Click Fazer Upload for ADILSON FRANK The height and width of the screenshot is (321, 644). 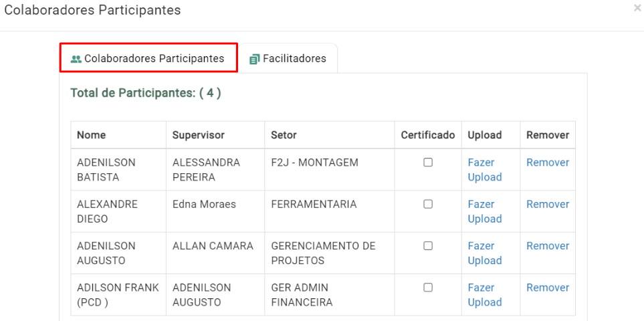click(x=485, y=295)
